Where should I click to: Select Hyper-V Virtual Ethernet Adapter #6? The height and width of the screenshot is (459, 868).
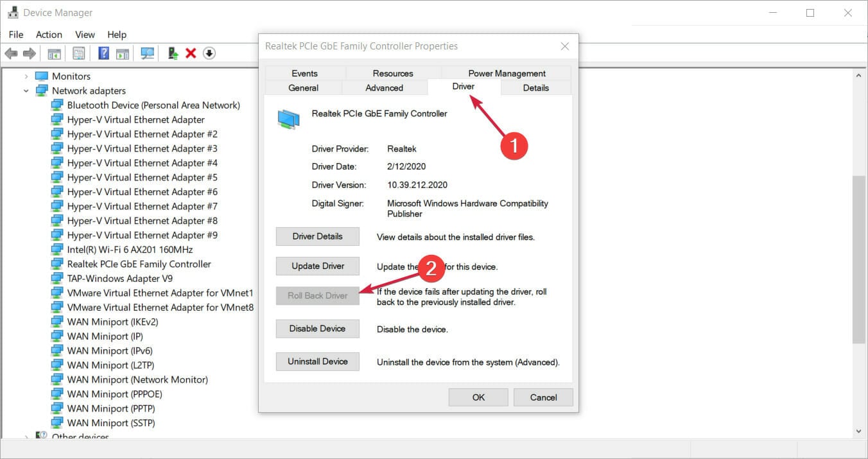click(x=142, y=192)
